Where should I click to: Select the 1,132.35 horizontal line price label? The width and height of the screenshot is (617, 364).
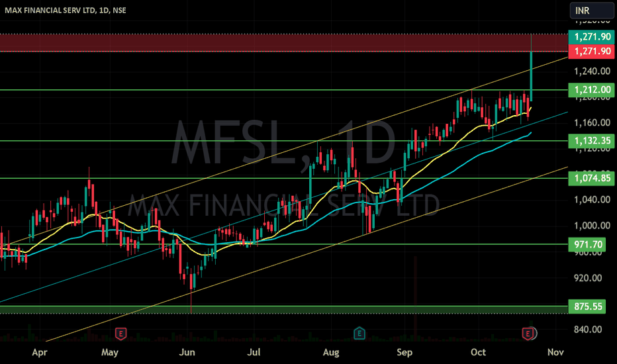(591, 140)
